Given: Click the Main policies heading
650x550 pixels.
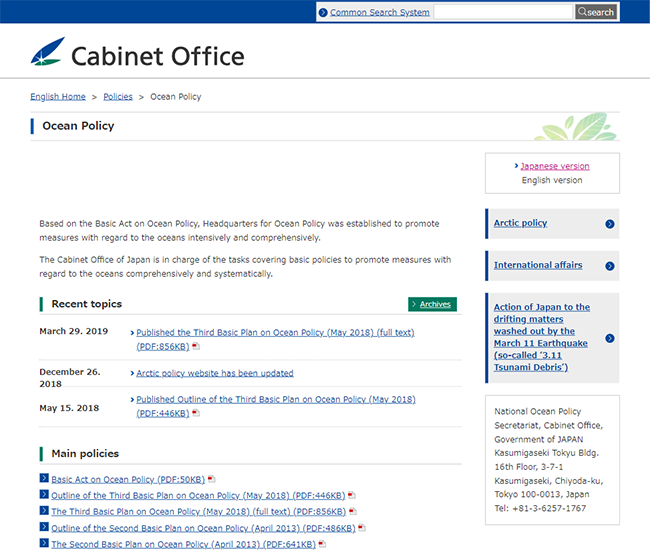Looking at the screenshot, I should [85, 453].
